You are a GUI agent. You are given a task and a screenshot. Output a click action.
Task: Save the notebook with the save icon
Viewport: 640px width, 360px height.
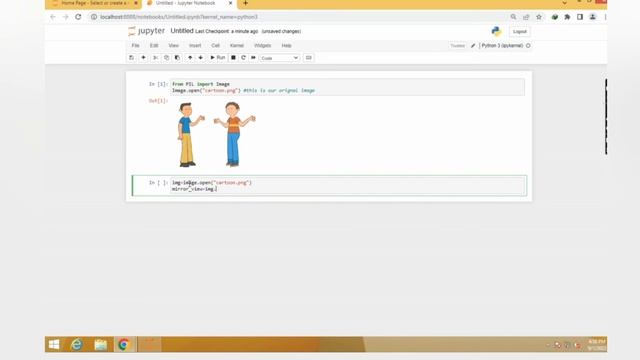click(x=131, y=58)
